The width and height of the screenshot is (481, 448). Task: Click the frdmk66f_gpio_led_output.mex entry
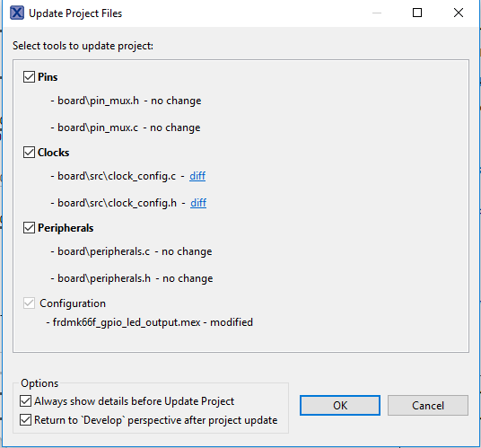click(127, 322)
